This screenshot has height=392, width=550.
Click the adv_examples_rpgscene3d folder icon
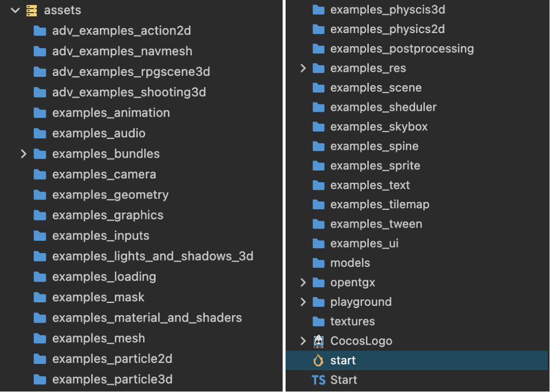[x=40, y=72]
